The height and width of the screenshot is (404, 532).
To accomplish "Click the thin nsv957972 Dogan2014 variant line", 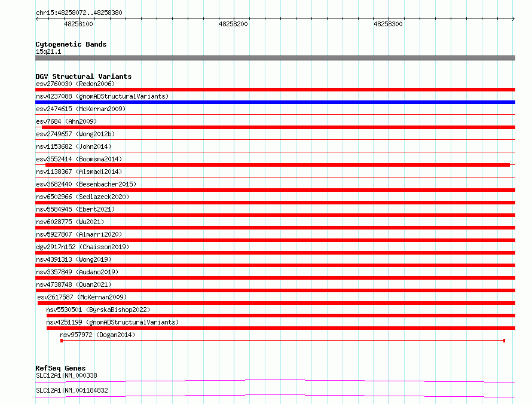I will (283, 341).
